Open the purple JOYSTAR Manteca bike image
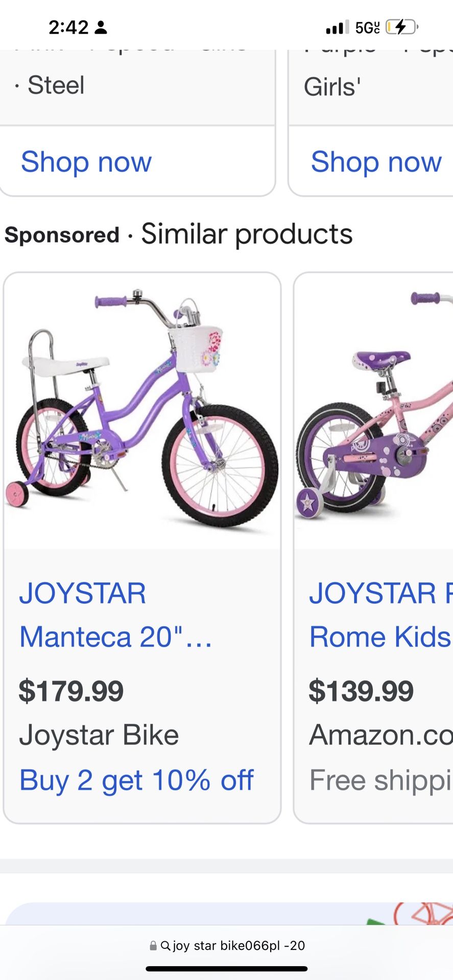This screenshot has width=453, height=980. (142, 411)
